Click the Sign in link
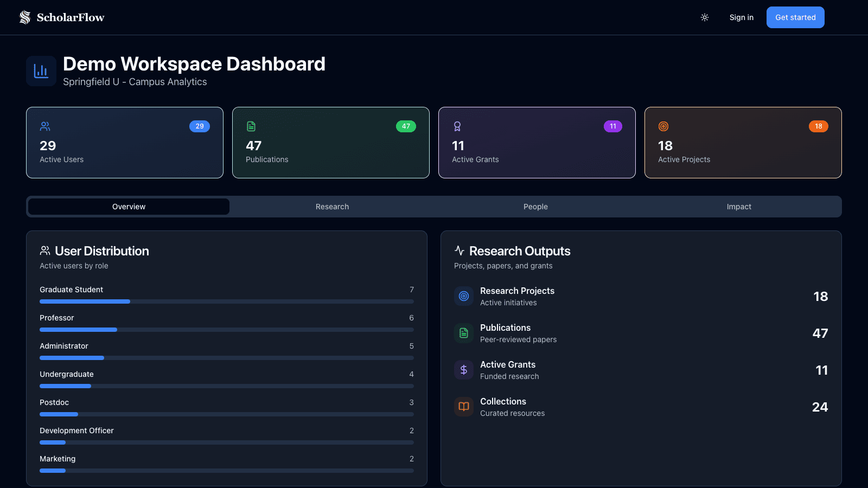Viewport: 868px width, 488px height. [x=741, y=17]
